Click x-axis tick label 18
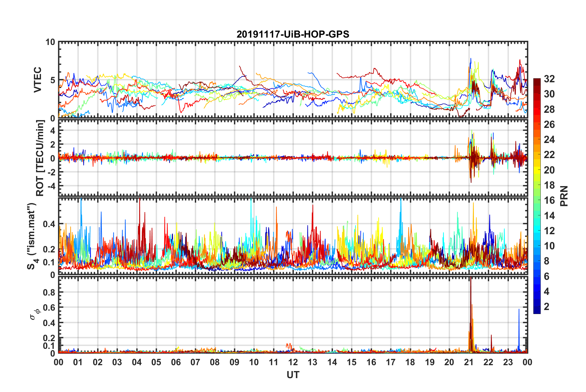 [410, 362]
